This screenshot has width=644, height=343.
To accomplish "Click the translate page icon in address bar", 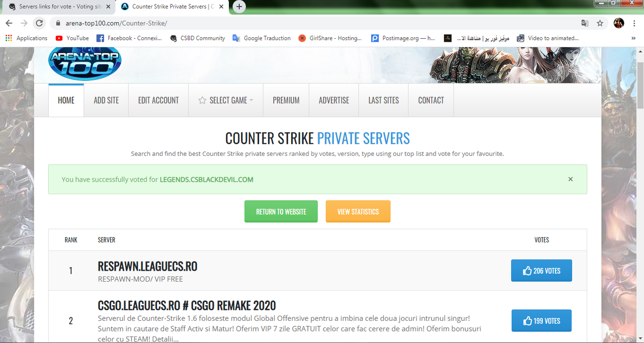I will coord(585,23).
